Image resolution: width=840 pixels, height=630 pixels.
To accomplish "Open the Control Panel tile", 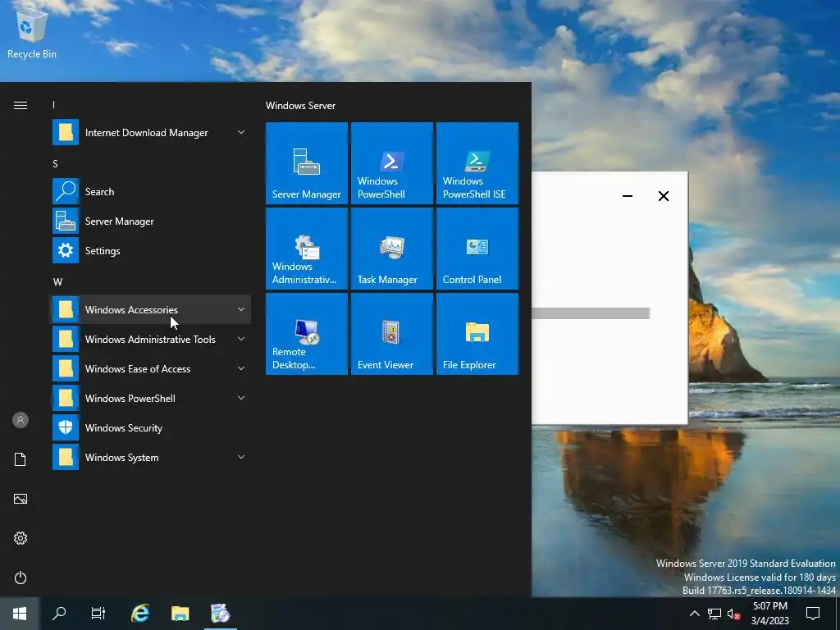I will pos(477,249).
